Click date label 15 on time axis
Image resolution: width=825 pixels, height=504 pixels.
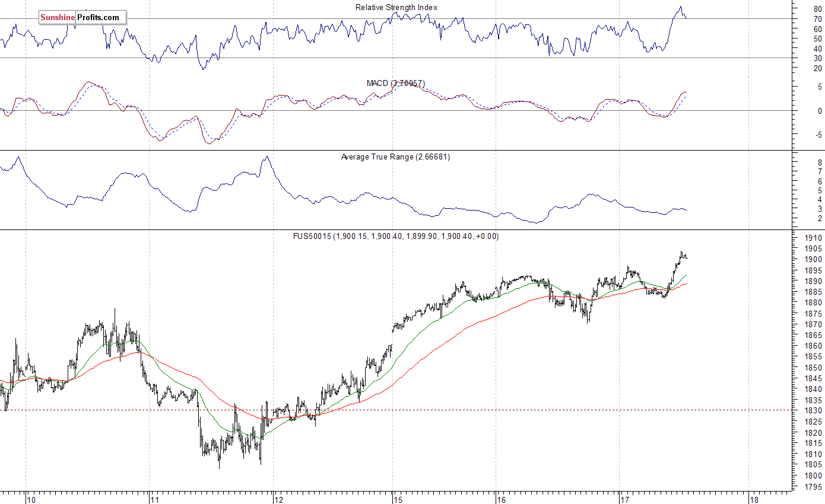click(x=398, y=499)
